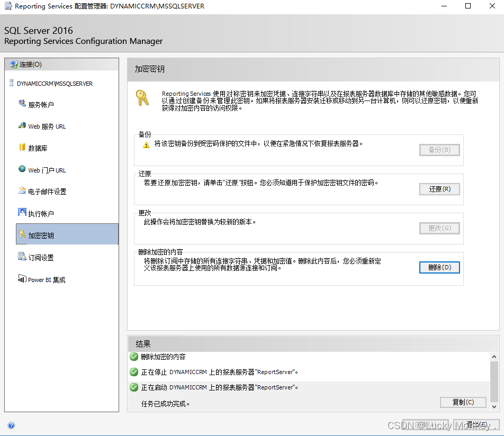504x436 pixels.
Task: Click the 连接(O) connect button
Action: pos(62,64)
